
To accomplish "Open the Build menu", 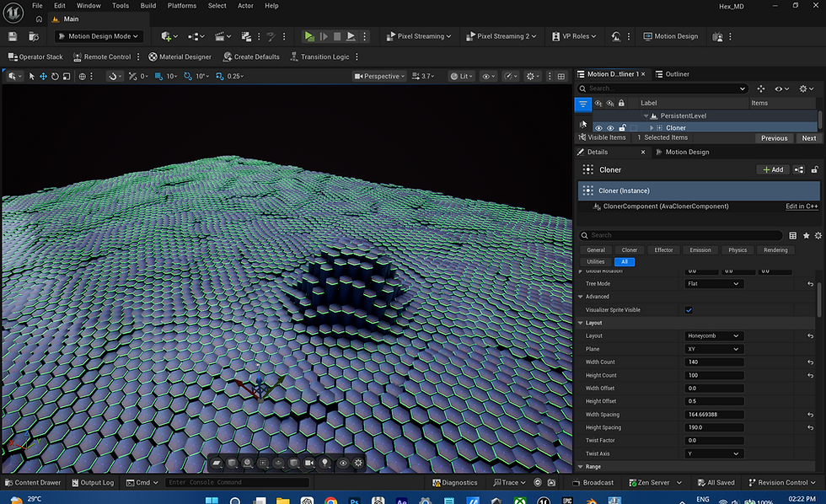I will (148, 6).
